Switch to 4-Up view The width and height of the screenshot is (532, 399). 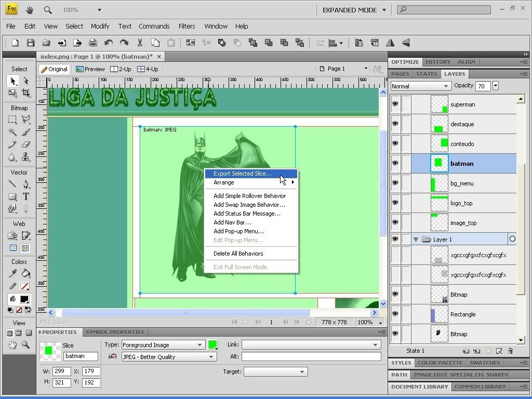[148, 69]
